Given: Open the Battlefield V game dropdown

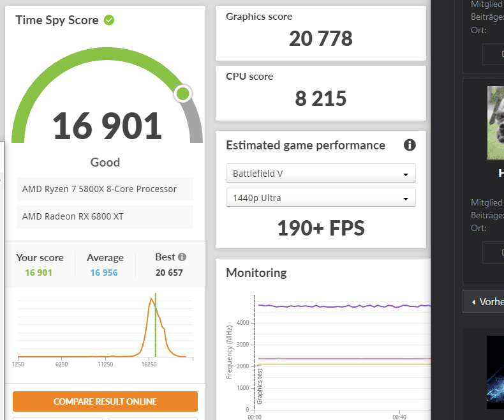Looking at the screenshot, I should click(320, 174).
